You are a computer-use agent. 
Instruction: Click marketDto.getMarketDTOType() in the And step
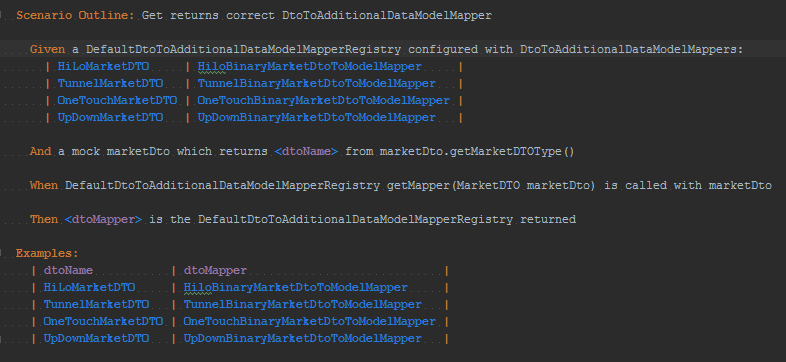coord(477,151)
